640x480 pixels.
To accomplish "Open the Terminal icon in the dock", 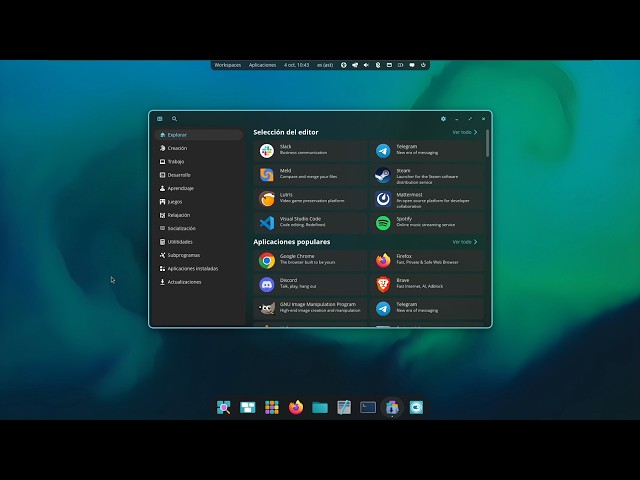I will click(368, 407).
